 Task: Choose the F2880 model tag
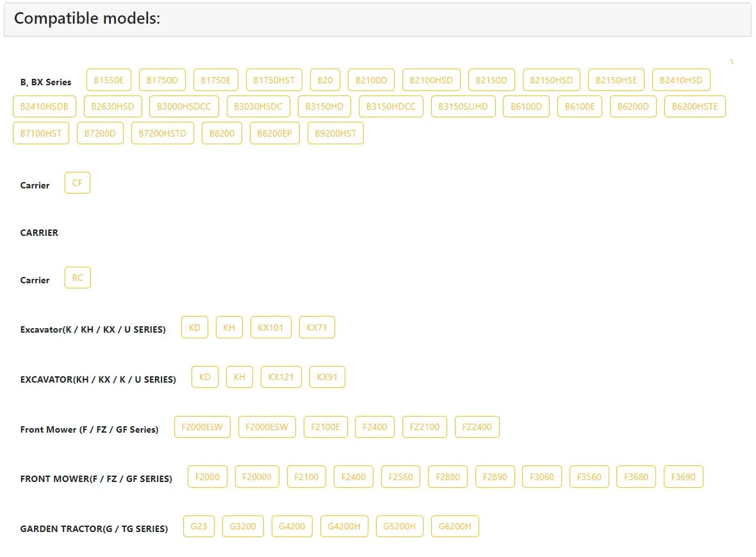pyautogui.click(x=448, y=477)
